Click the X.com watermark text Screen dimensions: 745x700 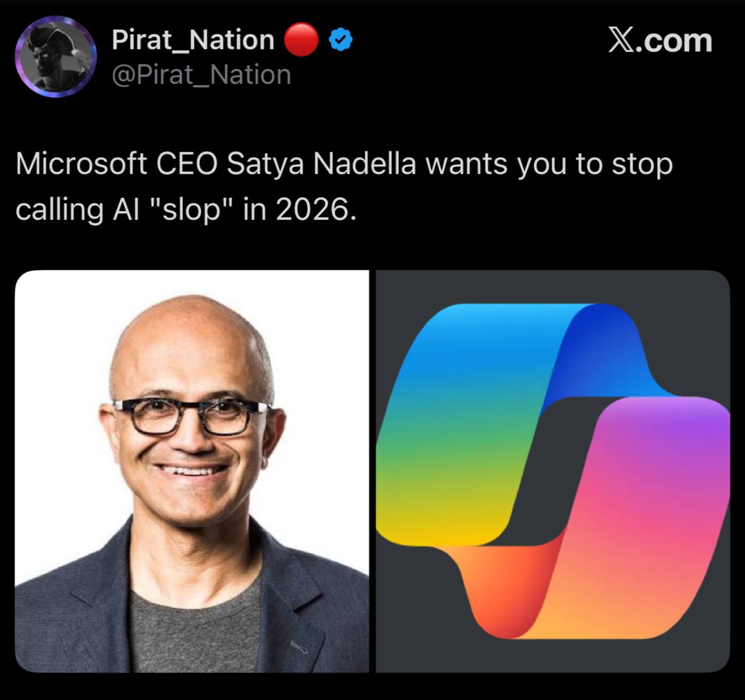660,41
